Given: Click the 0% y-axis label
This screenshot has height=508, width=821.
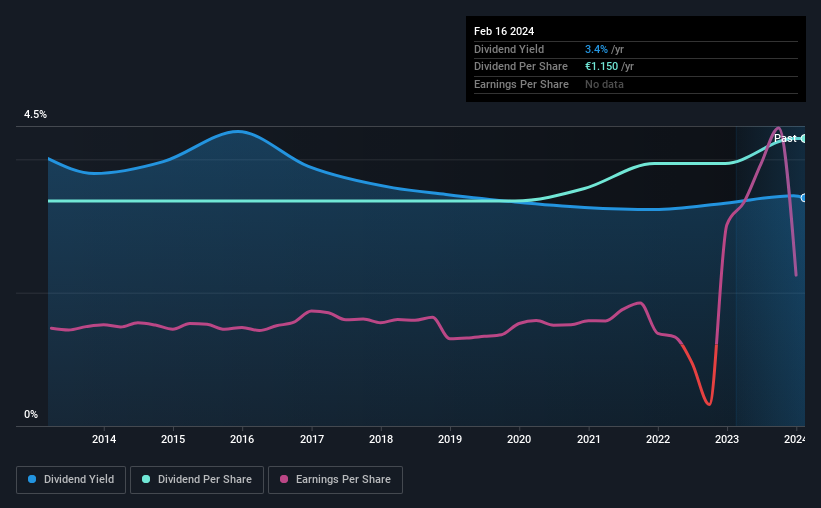Looking at the screenshot, I should [x=31, y=414].
